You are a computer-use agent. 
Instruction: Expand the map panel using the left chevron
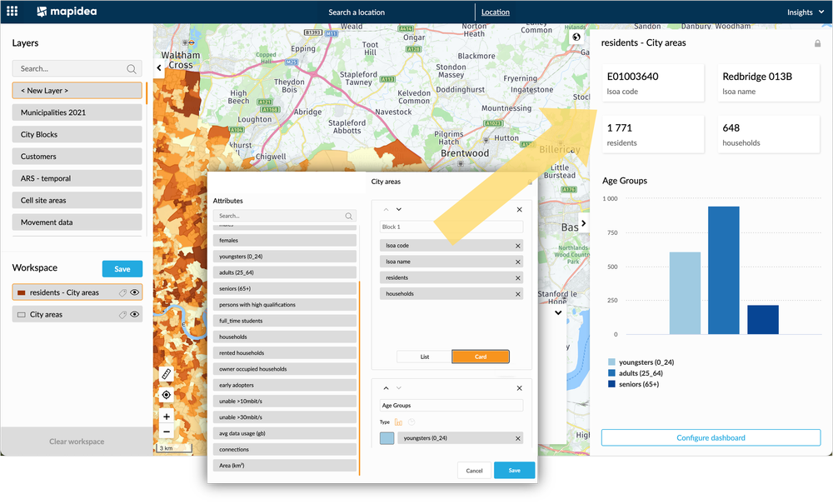click(158, 68)
